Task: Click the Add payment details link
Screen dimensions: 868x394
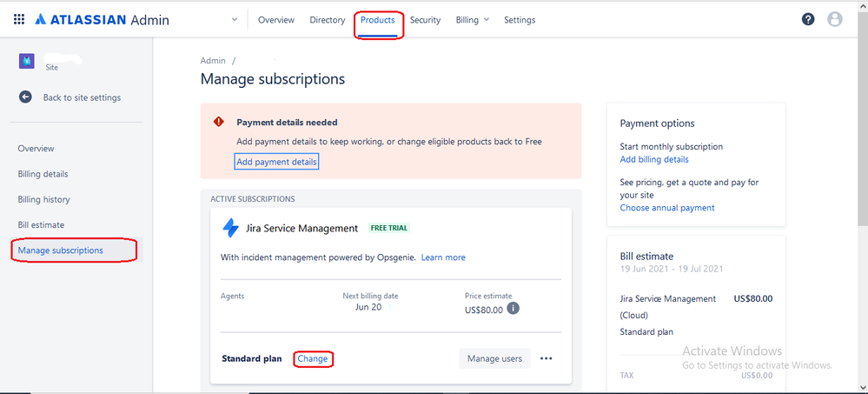Action: click(277, 162)
